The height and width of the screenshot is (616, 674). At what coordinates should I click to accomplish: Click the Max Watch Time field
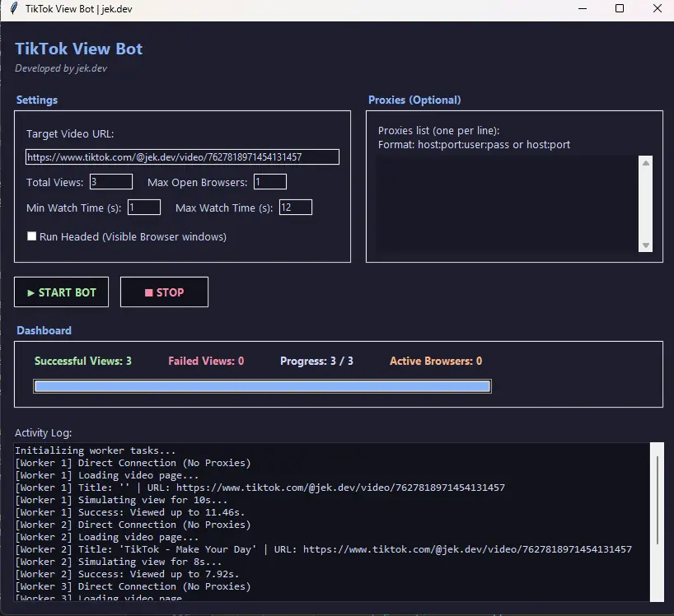tap(296, 208)
